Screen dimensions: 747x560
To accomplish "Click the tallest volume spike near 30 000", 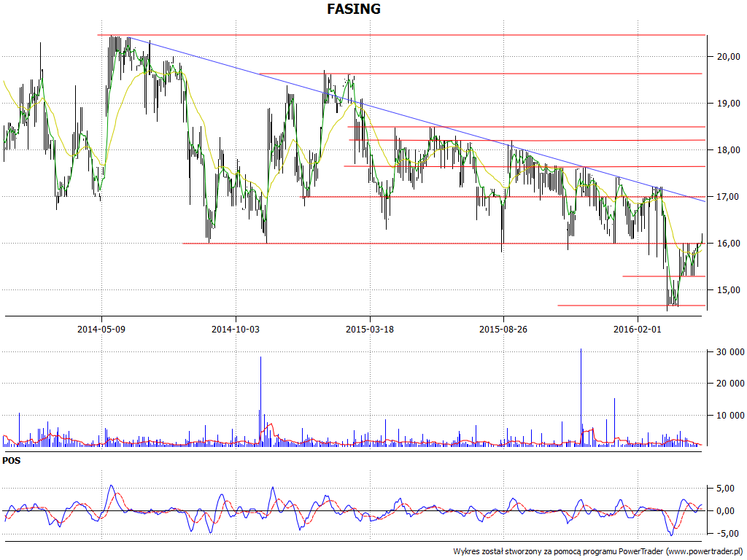I will [x=581, y=397].
